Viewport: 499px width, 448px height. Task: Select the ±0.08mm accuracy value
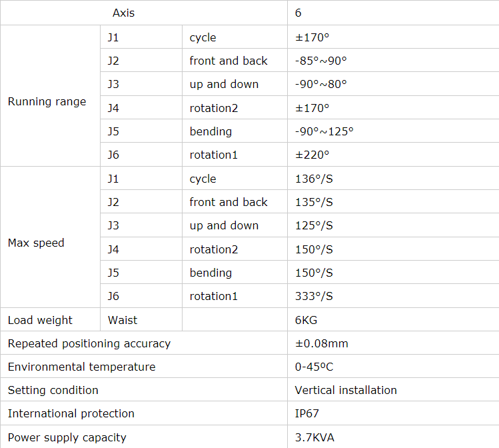[x=322, y=344]
